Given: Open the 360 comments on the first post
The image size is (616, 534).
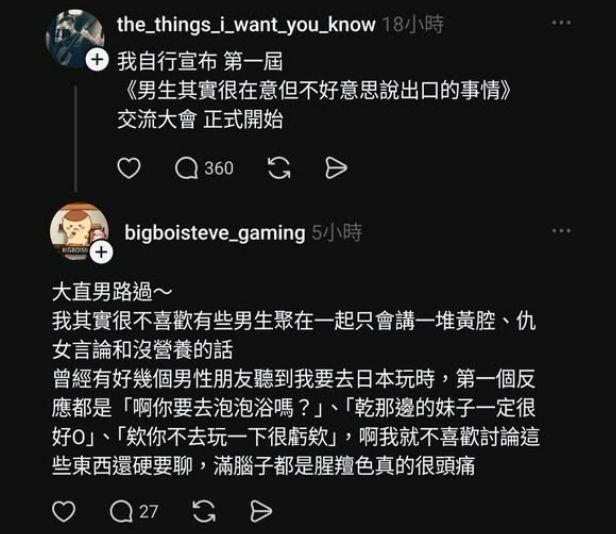Looking at the screenshot, I should click(x=204, y=168).
